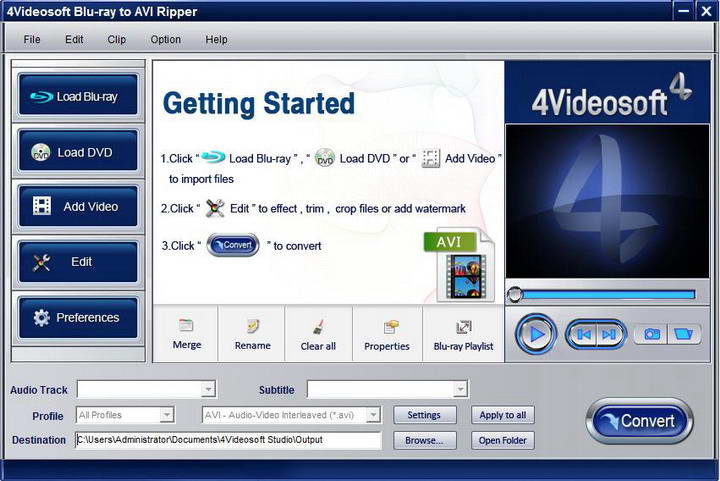Open the snapshot folder icon
720x481 pixels.
(x=684, y=334)
